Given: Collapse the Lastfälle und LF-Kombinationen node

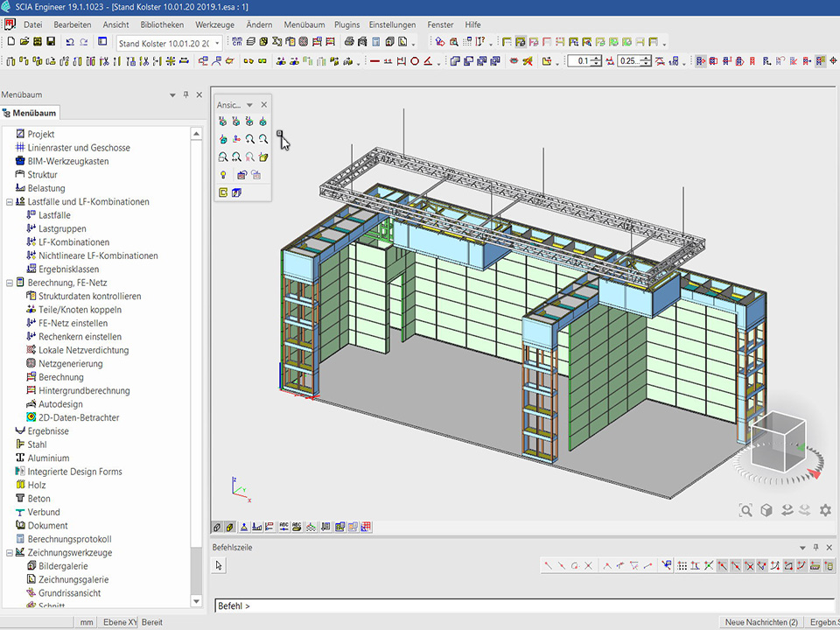Looking at the screenshot, I should pyautogui.click(x=9, y=202).
